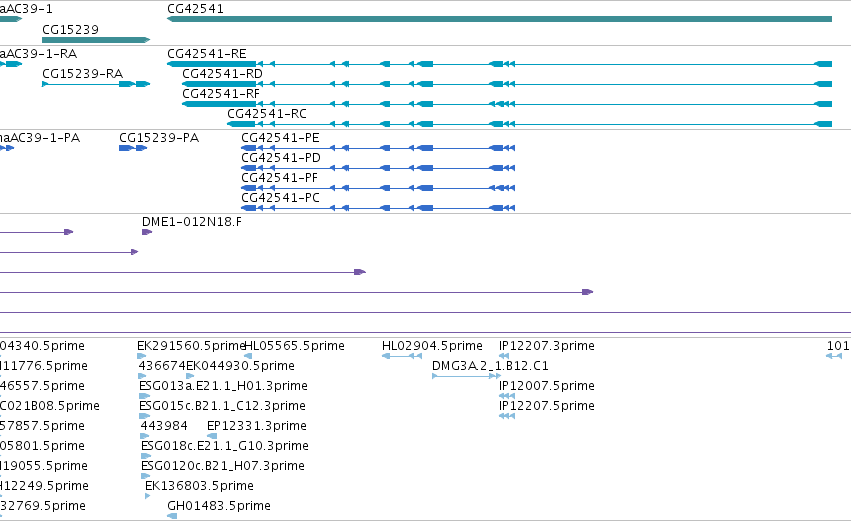Open the DME1-012N18.F label
This screenshot has height=521, width=851.
point(192,221)
